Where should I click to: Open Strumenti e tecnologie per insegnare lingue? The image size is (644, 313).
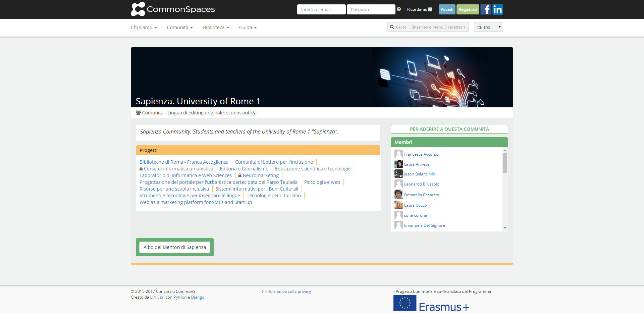pyautogui.click(x=190, y=196)
